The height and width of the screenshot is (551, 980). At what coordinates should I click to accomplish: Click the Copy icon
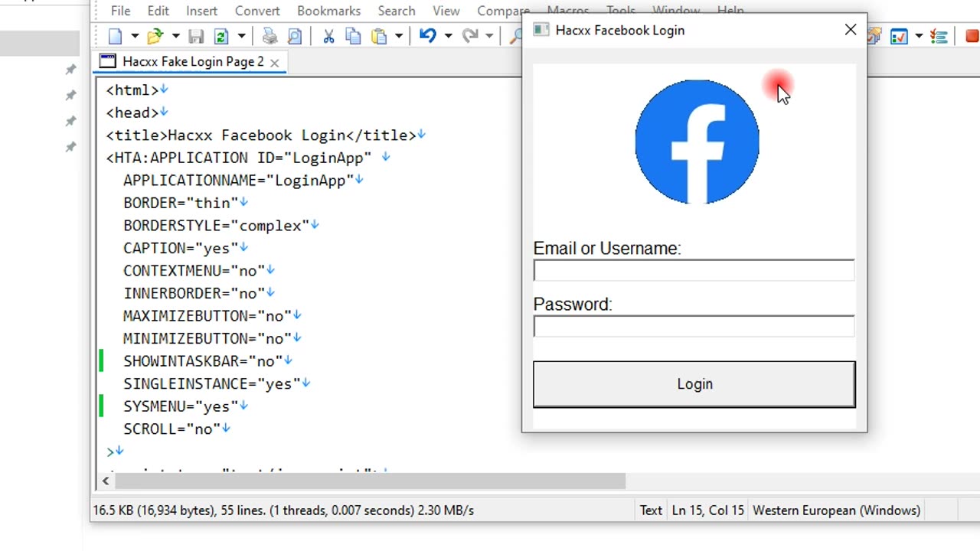point(353,36)
